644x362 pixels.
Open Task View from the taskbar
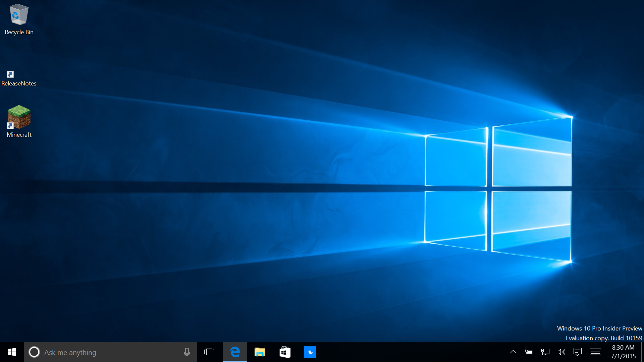(x=209, y=352)
